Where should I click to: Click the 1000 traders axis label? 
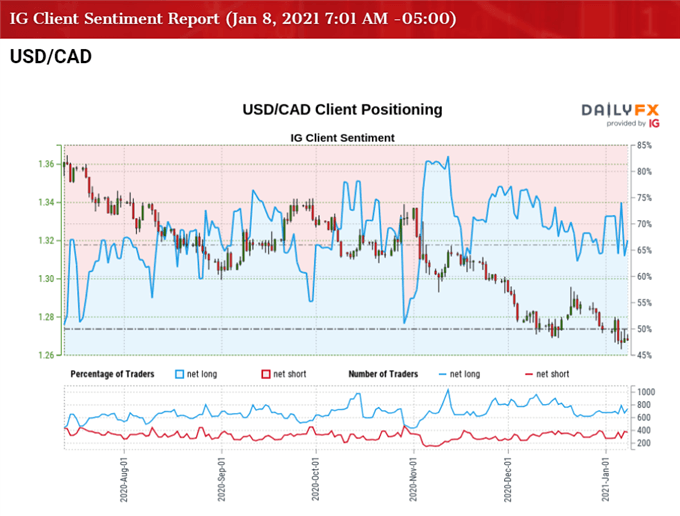646,392
